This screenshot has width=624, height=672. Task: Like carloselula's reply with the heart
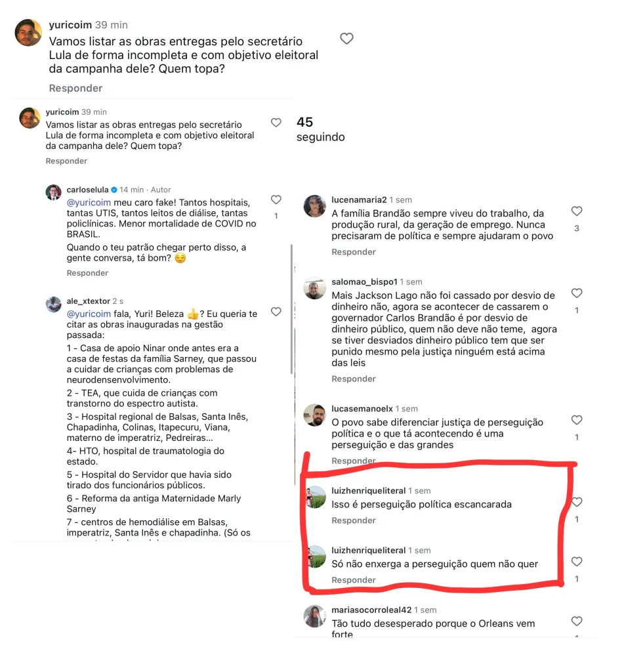click(x=276, y=199)
